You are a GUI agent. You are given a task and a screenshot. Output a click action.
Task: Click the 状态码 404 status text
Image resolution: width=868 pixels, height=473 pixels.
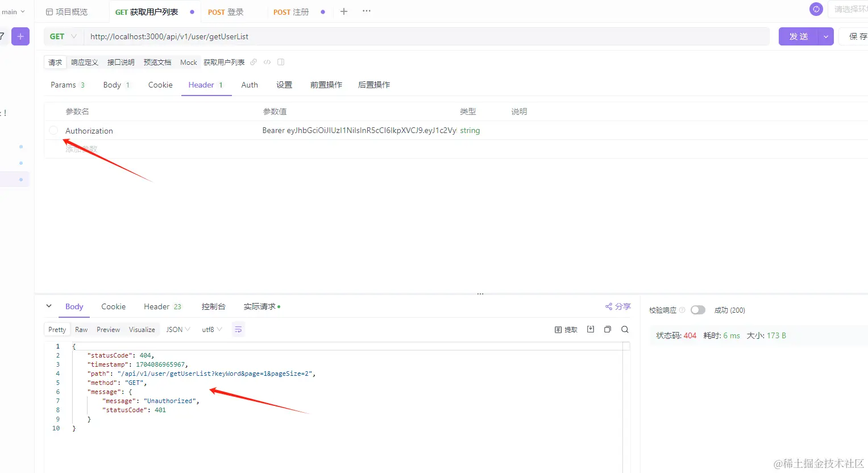pos(676,335)
